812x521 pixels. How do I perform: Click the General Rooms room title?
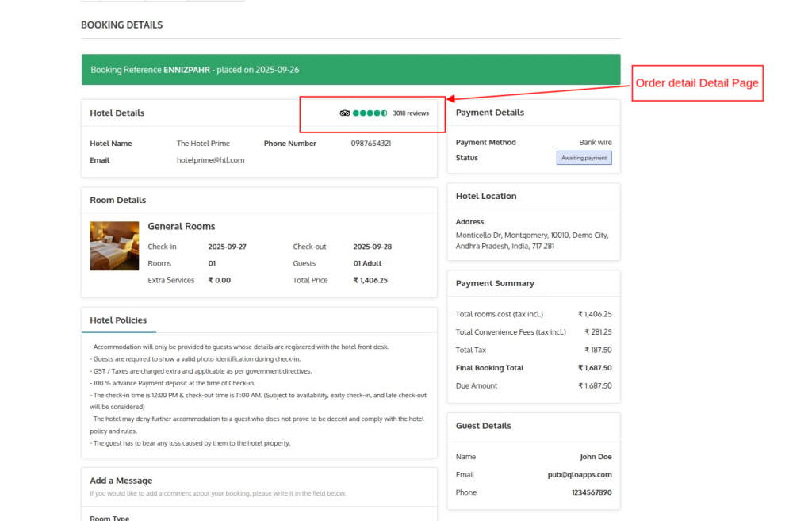point(182,227)
